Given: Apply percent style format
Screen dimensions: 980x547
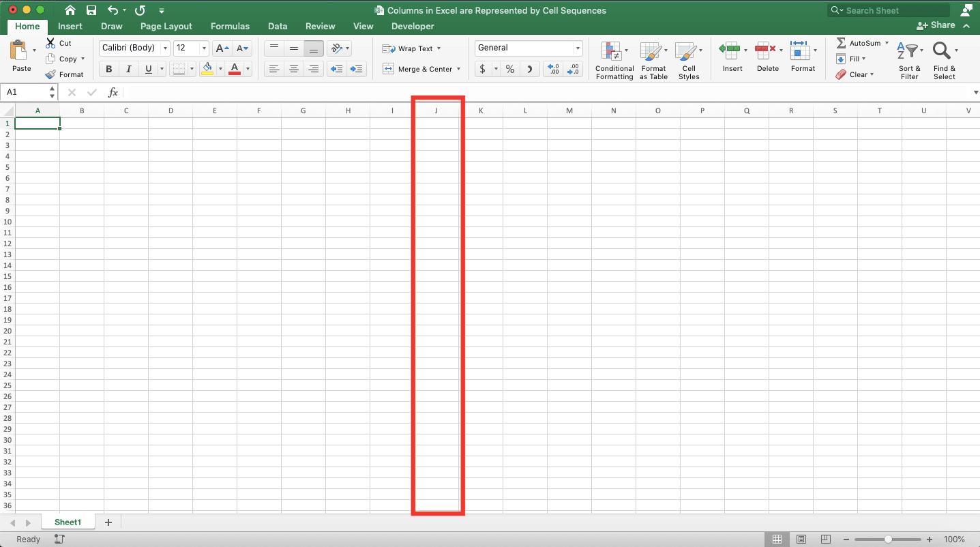Looking at the screenshot, I should [509, 69].
